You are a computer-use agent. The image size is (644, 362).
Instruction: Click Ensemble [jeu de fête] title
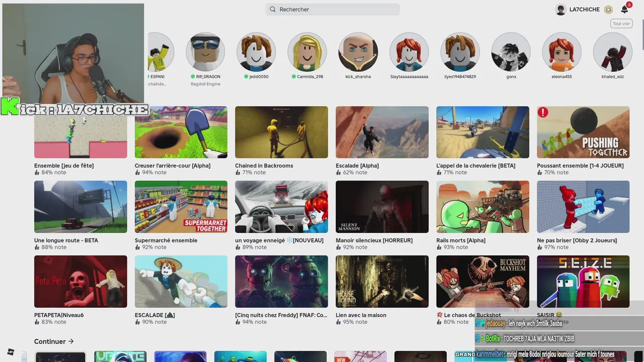pos(64,165)
